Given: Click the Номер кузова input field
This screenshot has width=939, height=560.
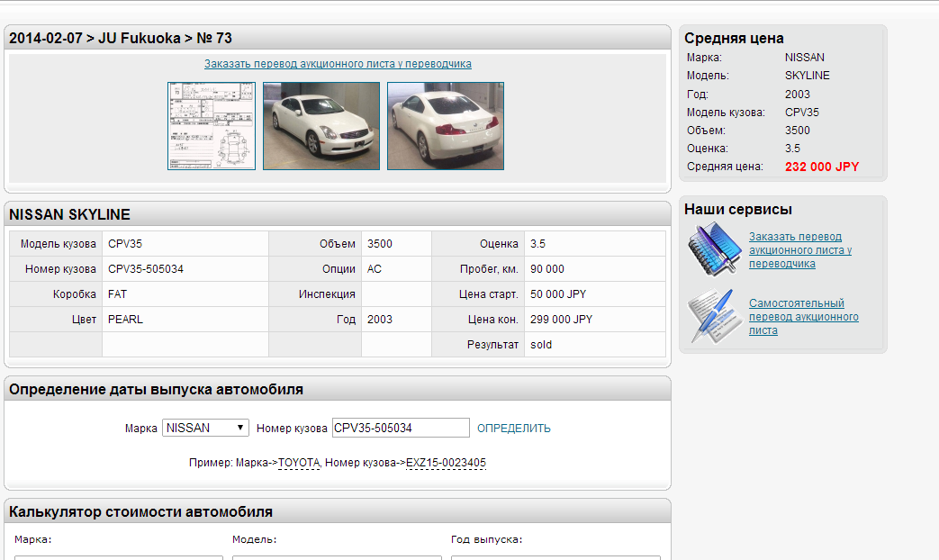Looking at the screenshot, I should pyautogui.click(x=401, y=428).
